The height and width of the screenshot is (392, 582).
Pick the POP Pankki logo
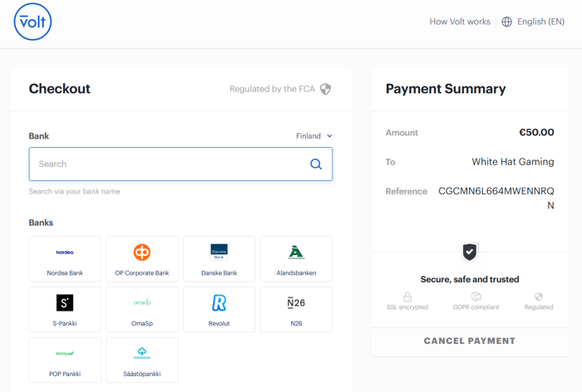pyautogui.click(x=65, y=354)
